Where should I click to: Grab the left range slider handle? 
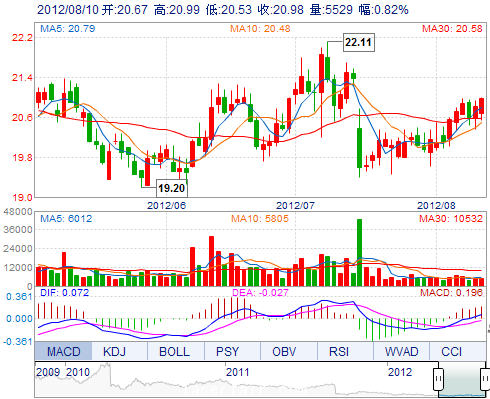point(438,379)
